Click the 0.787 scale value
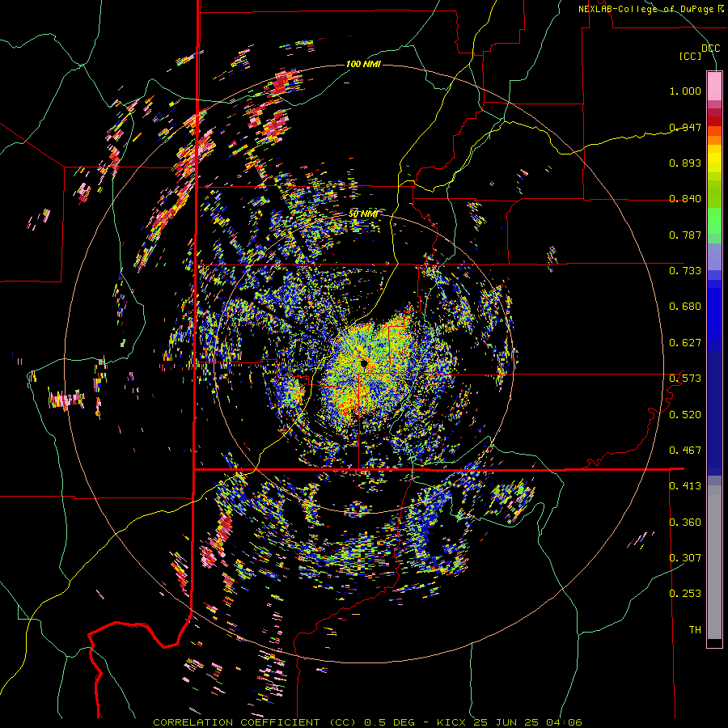The height and width of the screenshot is (728, 728). click(x=685, y=235)
